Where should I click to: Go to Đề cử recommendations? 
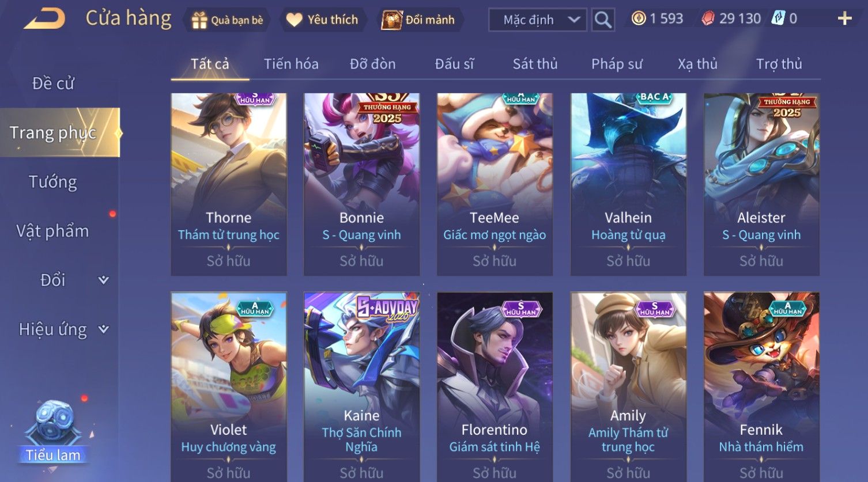53,84
